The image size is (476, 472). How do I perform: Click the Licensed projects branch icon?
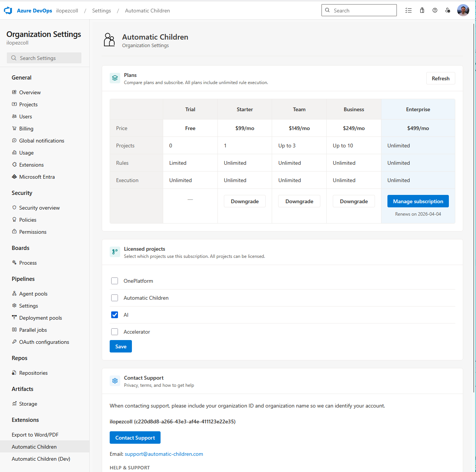[115, 252]
